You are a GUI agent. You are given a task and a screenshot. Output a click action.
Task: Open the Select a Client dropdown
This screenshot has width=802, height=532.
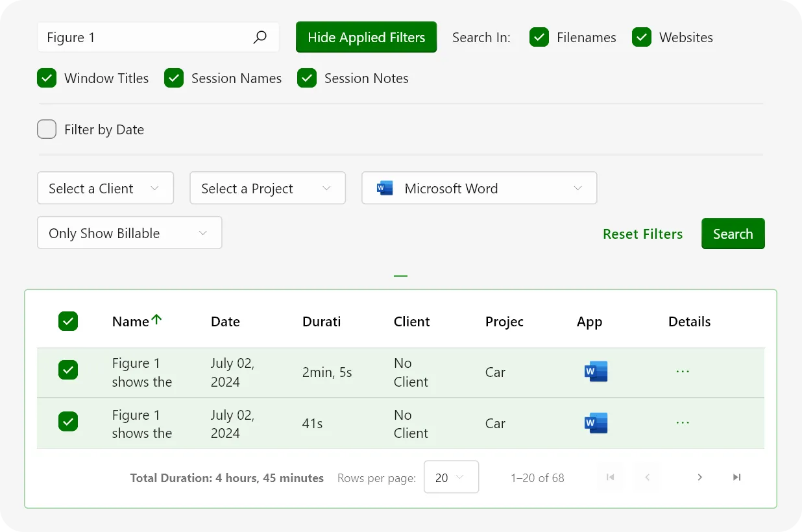click(105, 188)
